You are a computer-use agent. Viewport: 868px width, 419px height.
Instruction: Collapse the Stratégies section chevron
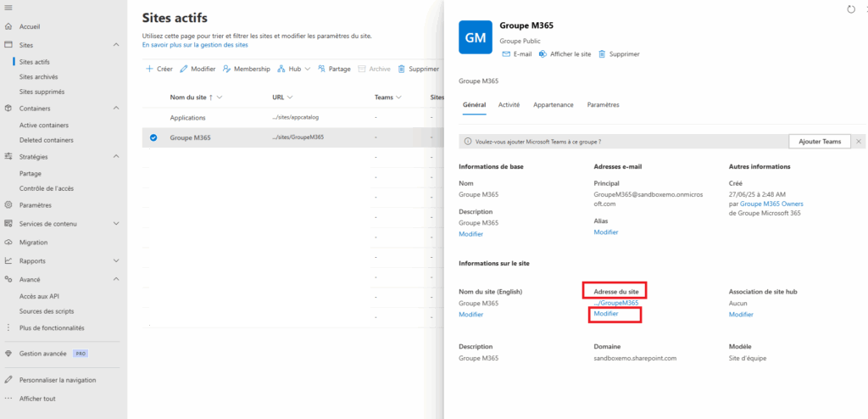(115, 157)
